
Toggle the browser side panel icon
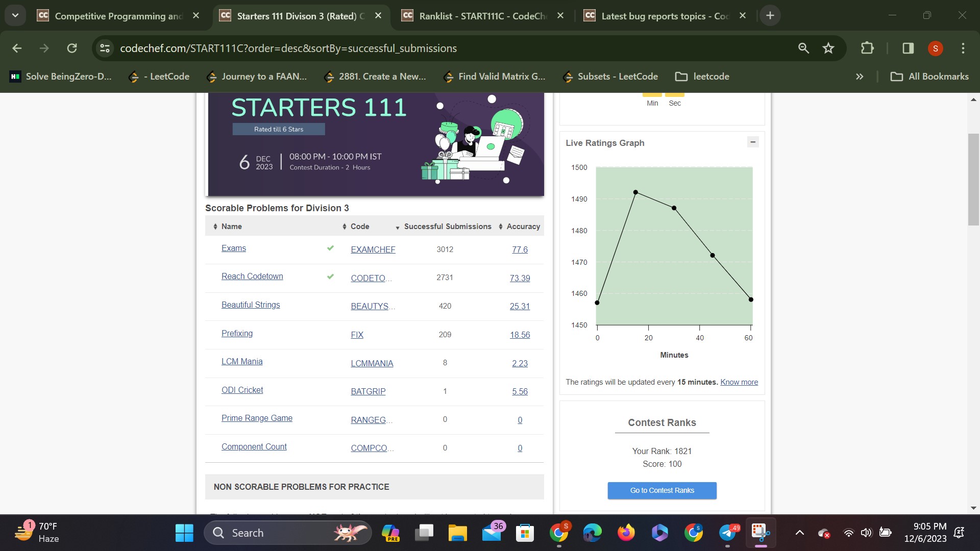(x=908, y=48)
